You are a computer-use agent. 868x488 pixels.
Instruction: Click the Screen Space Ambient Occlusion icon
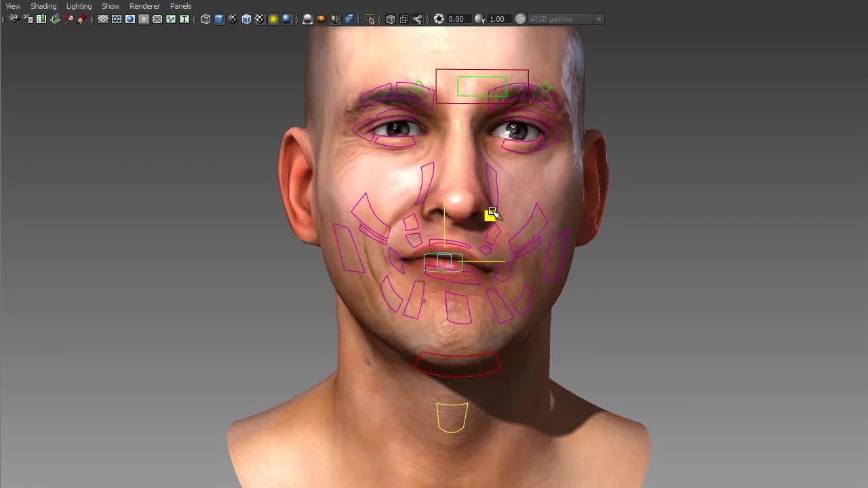(x=308, y=19)
